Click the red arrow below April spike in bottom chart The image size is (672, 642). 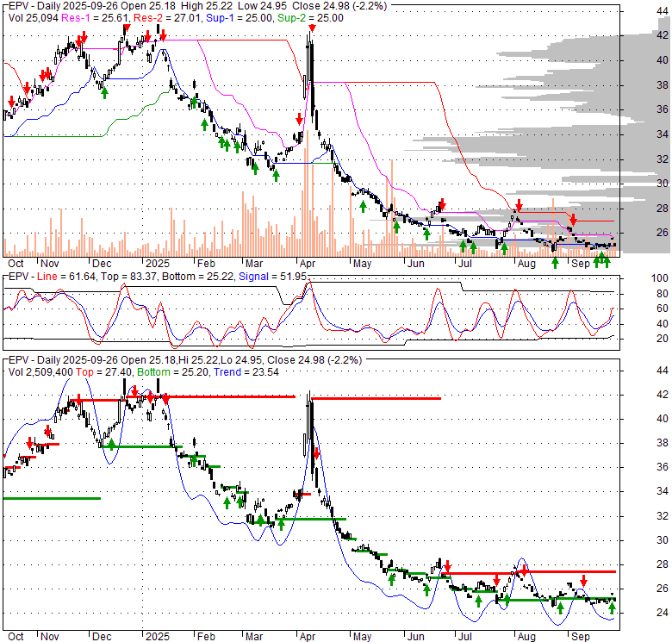[316, 453]
